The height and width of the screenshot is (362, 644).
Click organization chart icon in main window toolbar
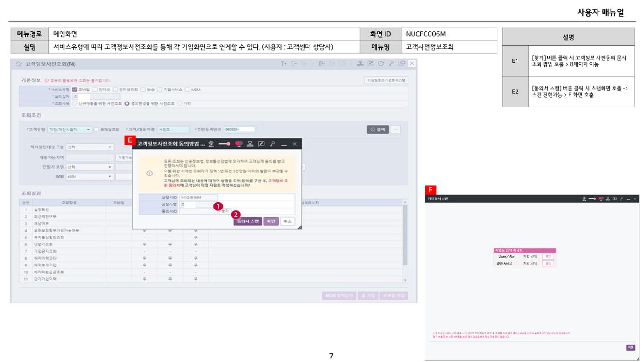click(x=360, y=63)
